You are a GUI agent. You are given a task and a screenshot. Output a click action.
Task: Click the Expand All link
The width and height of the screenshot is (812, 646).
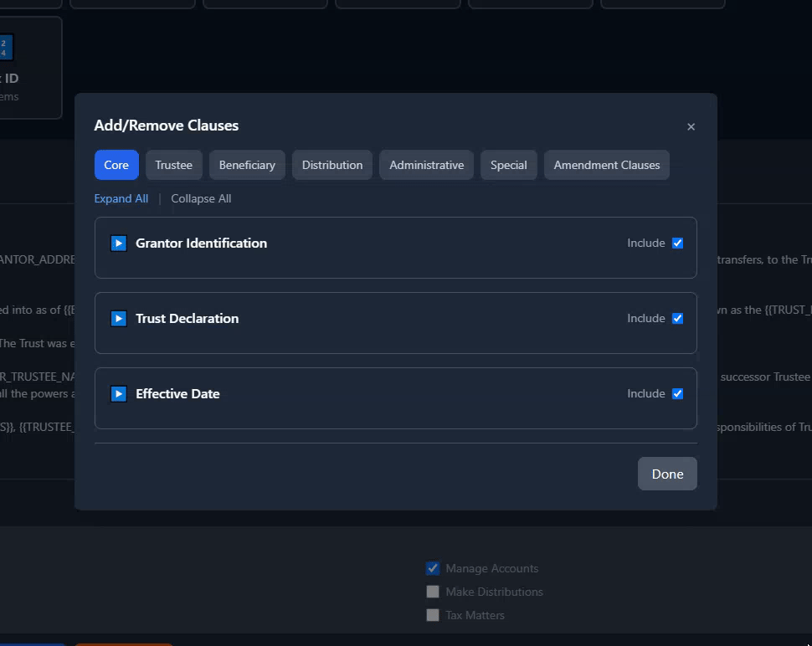(121, 199)
